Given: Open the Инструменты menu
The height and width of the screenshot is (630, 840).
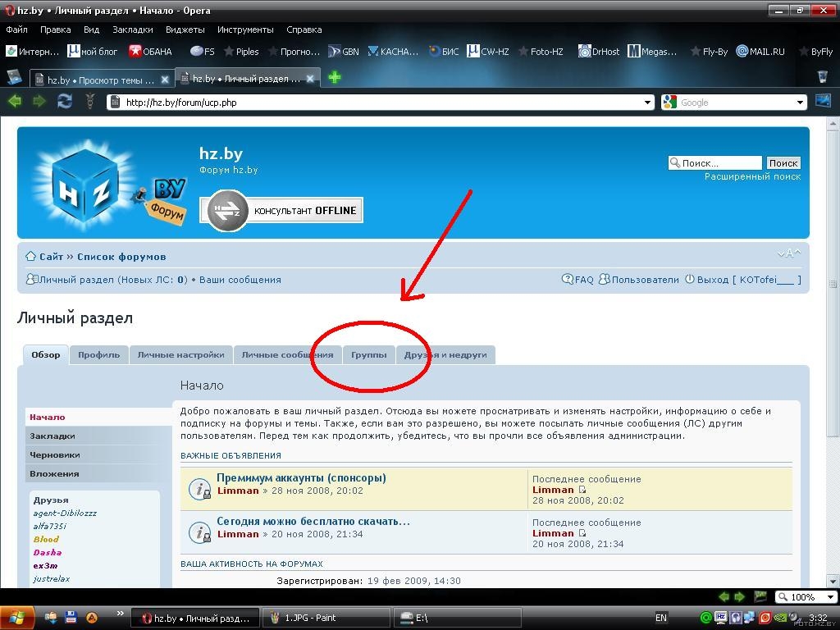Looking at the screenshot, I should point(245,30).
